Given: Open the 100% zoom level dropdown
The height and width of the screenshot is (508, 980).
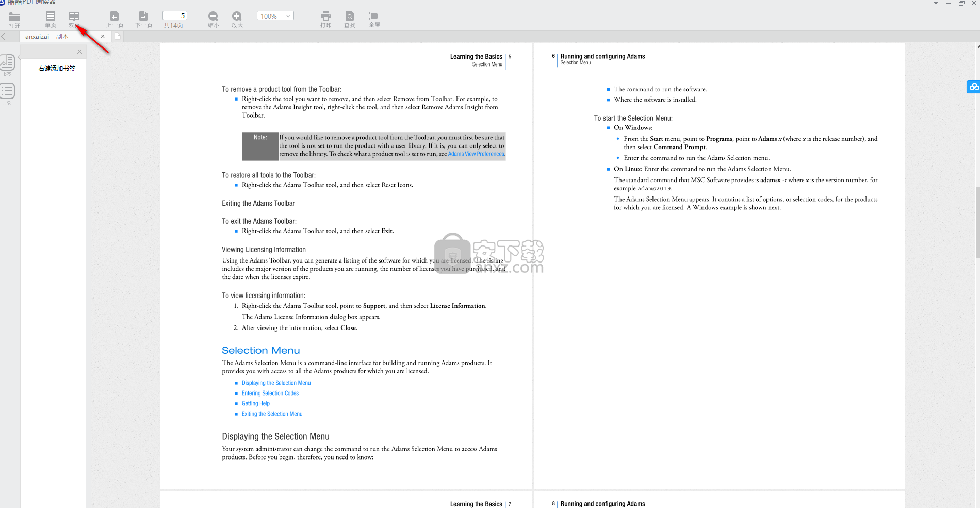Looking at the screenshot, I should pyautogui.click(x=275, y=16).
